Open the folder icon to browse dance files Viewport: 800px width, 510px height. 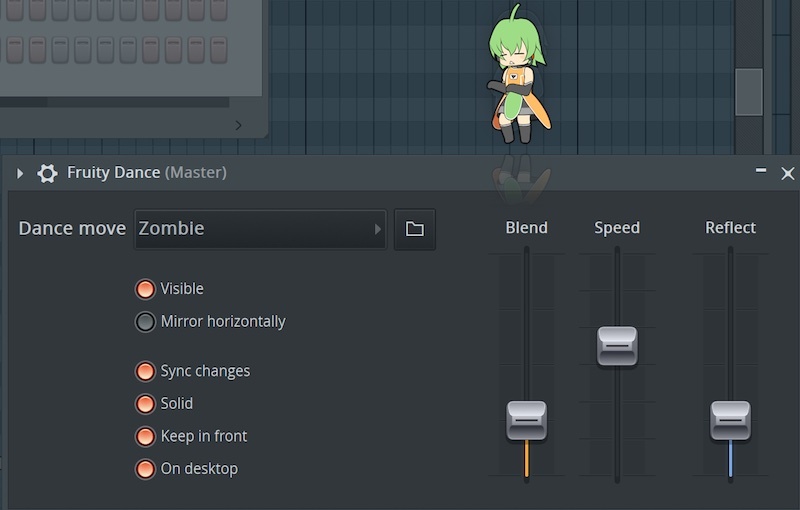[414, 229]
